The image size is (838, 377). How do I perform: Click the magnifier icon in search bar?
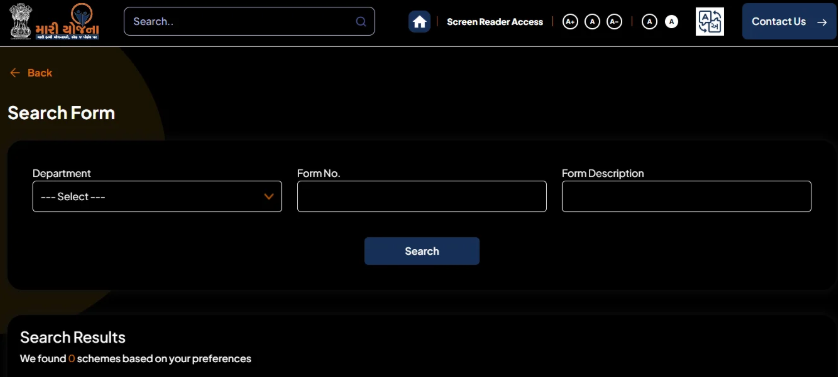(361, 22)
